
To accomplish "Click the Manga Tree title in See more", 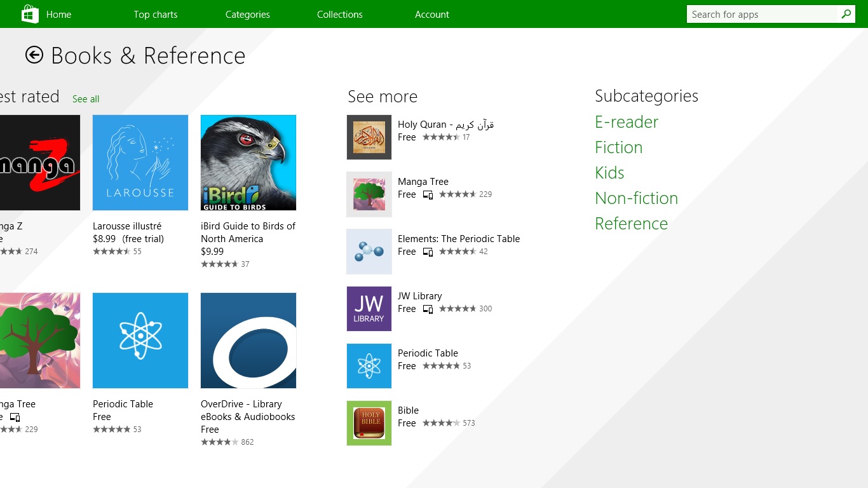I will coord(423,182).
